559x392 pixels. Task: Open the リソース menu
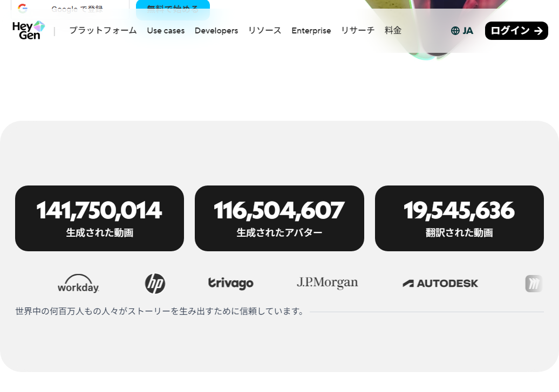265,31
